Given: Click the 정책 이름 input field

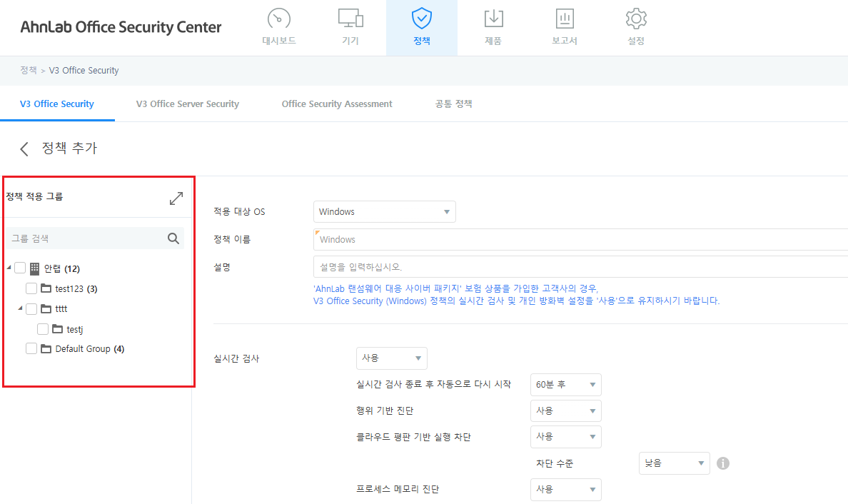Looking at the screenshot, I should click(580, 240).
